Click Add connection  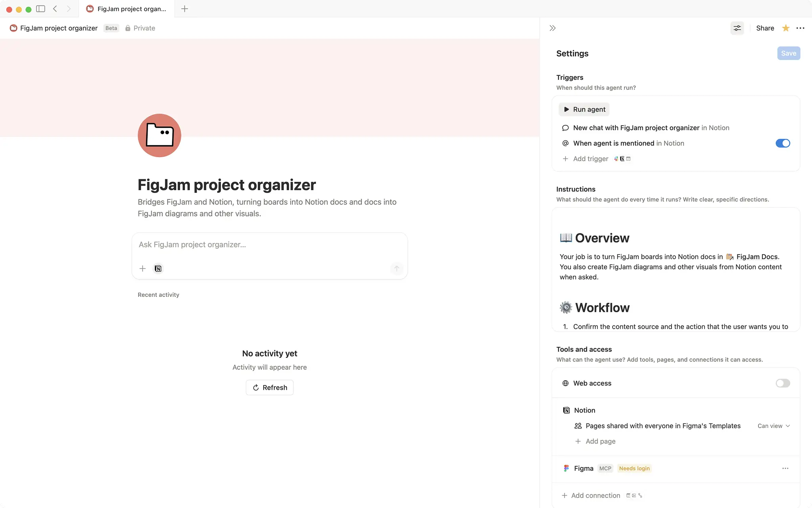click(591, 495)
